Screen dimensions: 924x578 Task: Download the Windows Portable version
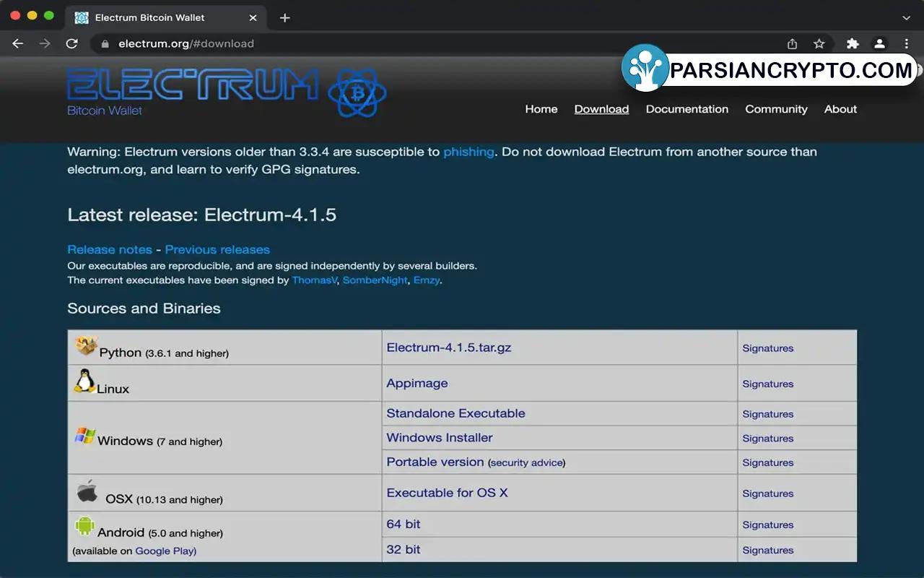[435, 462]
